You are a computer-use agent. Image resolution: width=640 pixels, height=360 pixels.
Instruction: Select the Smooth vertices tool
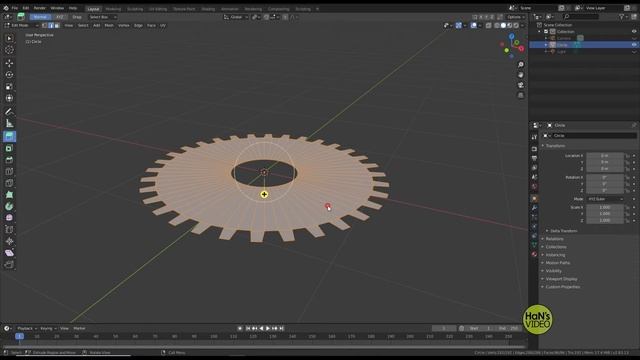9,218
